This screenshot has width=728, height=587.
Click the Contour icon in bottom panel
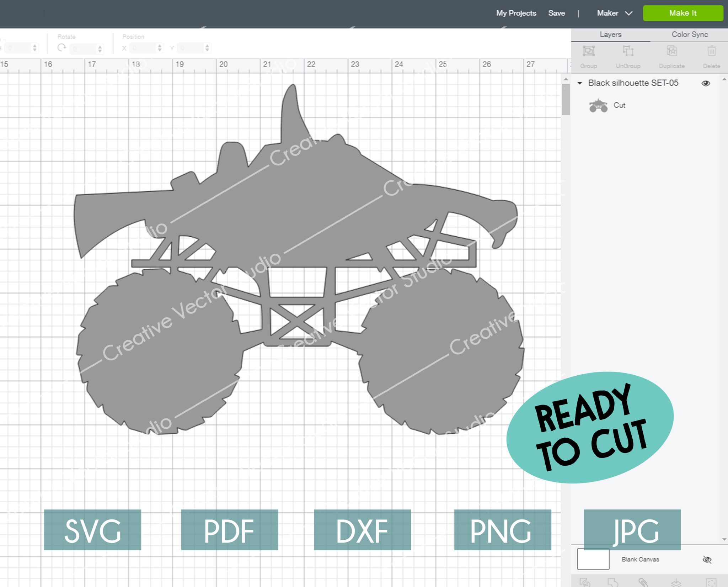[711, 582]
